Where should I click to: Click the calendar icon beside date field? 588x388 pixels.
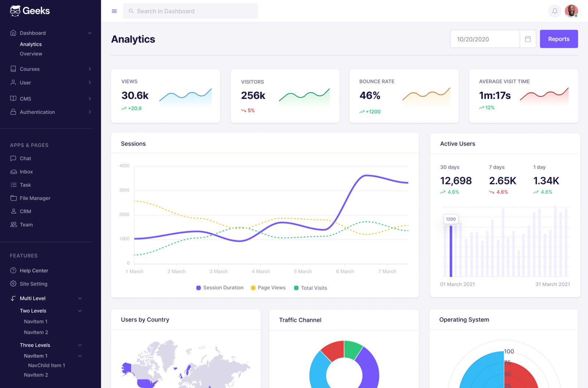(x=528, y=39)
